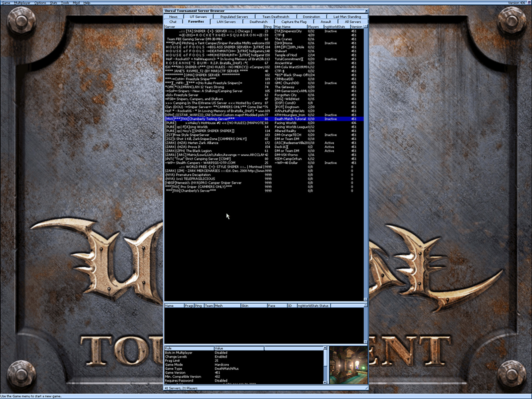Select |ZARK| {HZA} Prove It server
Viewport: 532px width, 399px height.
[x=264, y=147]
